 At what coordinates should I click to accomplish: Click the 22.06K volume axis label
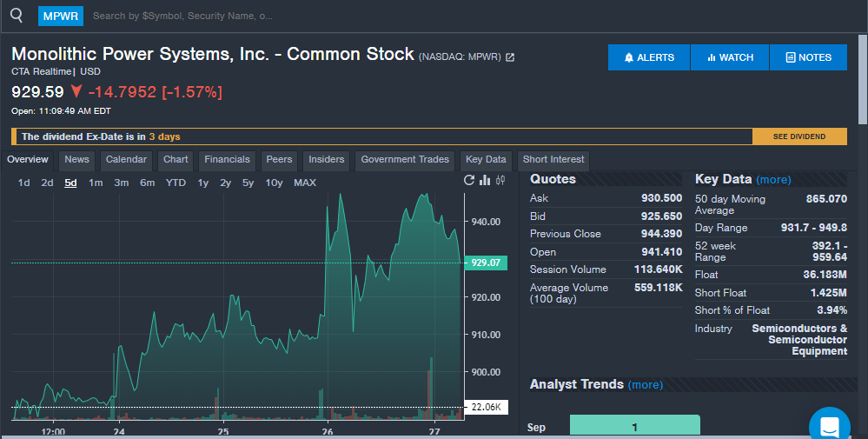pyautogui.click(x=486, y=407)
